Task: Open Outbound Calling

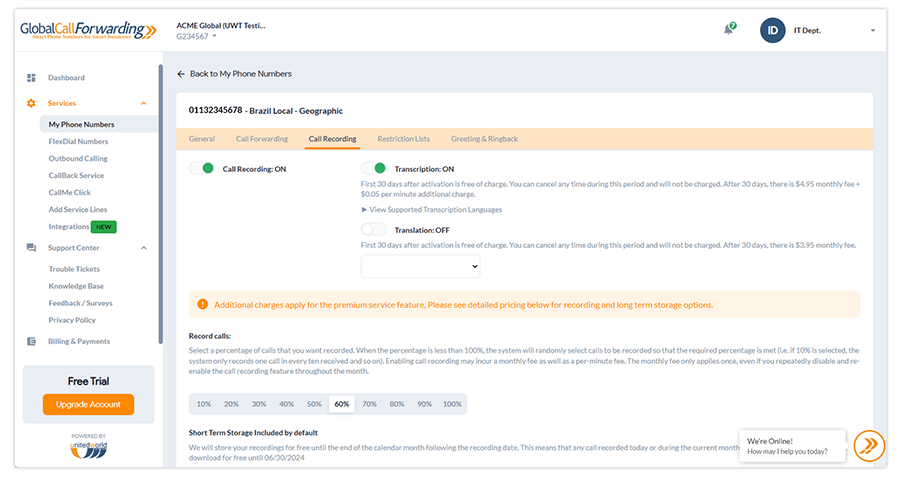Action: pyautogui.click(x=78, y=158)
